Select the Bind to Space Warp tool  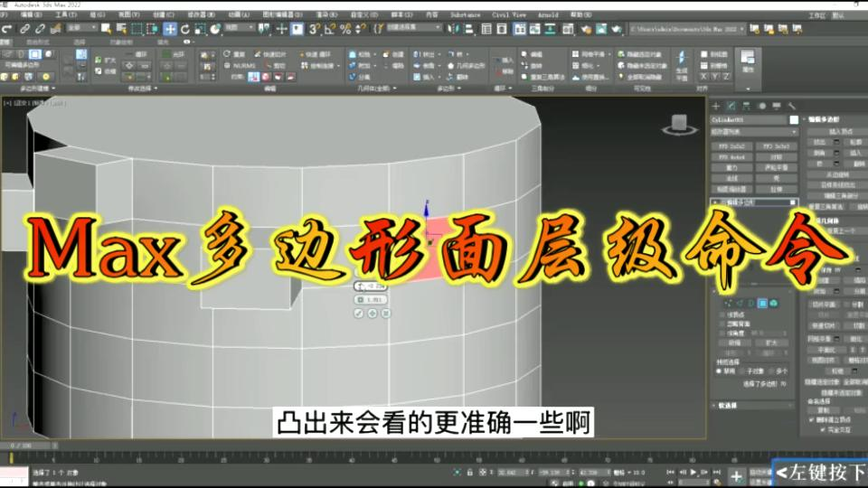[x=55, y=29]
